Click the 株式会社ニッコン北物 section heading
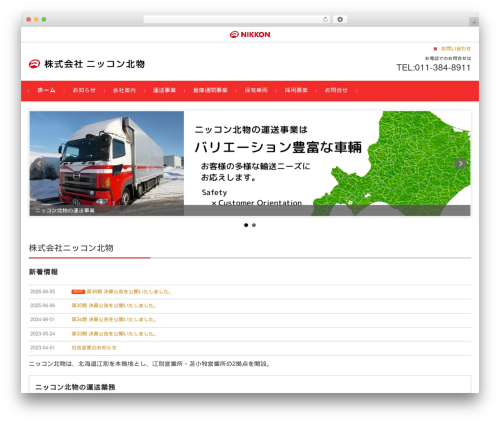The width and height of the screenshot is (500, 423). click(x=71, y=248)
